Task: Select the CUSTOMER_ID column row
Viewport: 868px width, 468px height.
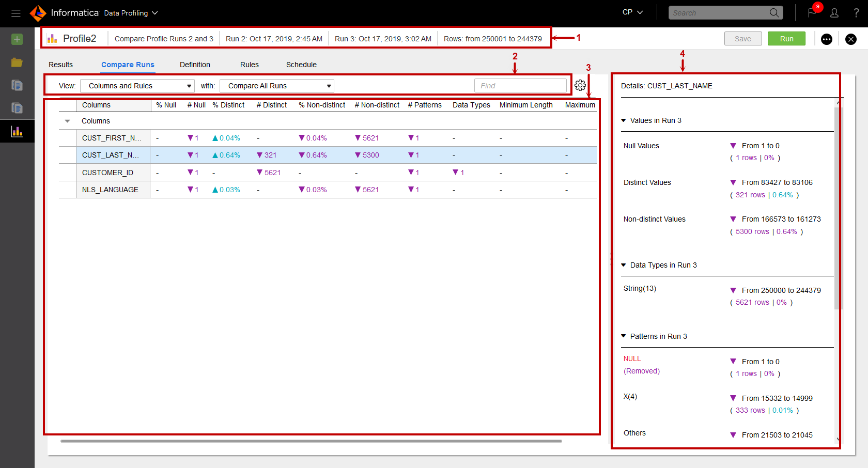Action: 328,173
